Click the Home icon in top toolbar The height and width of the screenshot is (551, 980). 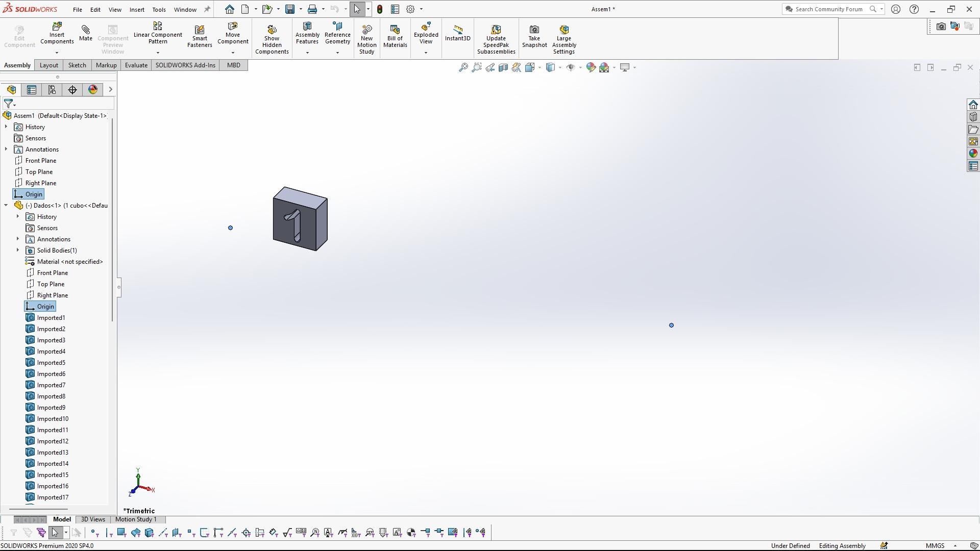[230, 9]
